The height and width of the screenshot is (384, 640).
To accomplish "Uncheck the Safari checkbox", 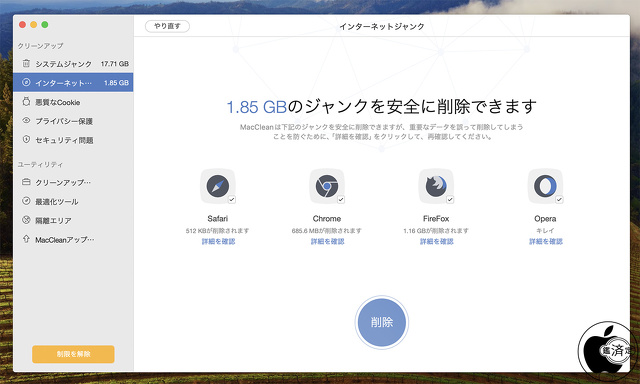I will pyautogui.click(x=232, y=200).
